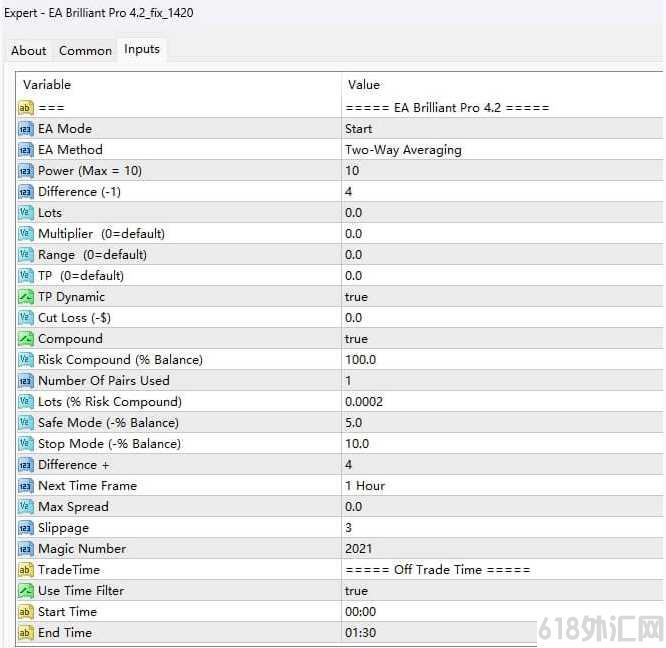
Task: Select the '===== Off Trade Time =====' value
Action: pyautogui.click(x=438, y=570)
